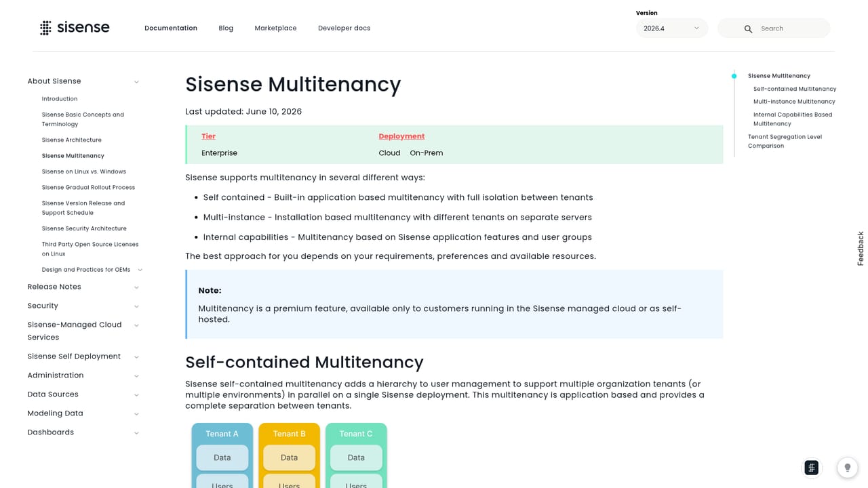Click the Tenant B diagram column
Image resolution: width=868 pixels, height=488 pixels.
pos(289,455)
